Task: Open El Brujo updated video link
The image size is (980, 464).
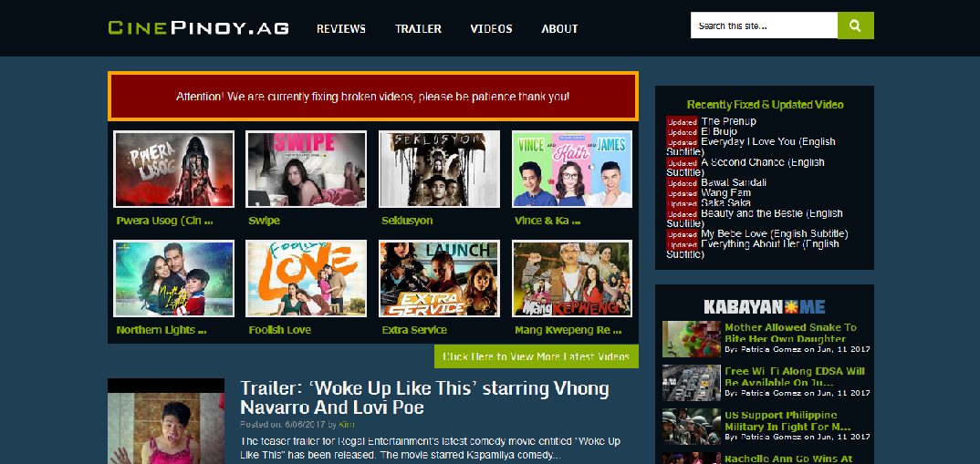Action: click(x=719, y=132)
